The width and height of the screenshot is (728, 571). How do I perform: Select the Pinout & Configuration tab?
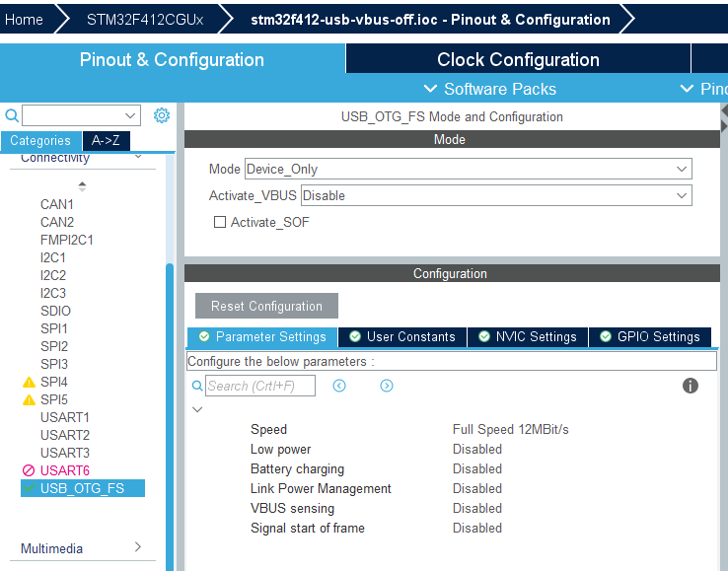172,59
